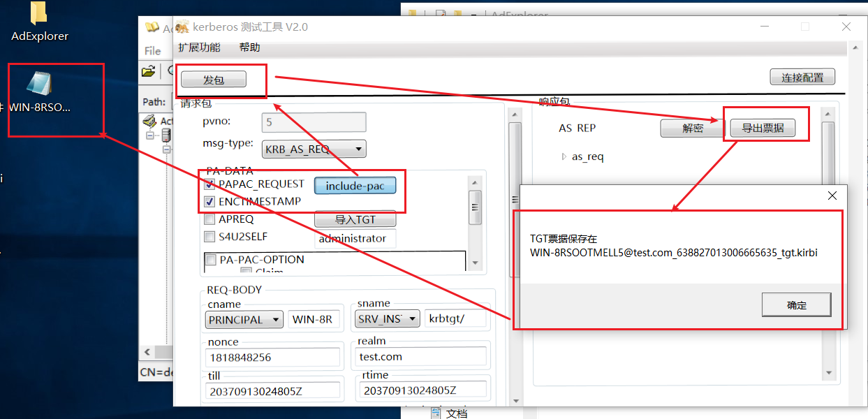This screenshot has width=868, height=419.
Task: Click the include-pac button
Action: click(355, 186)
